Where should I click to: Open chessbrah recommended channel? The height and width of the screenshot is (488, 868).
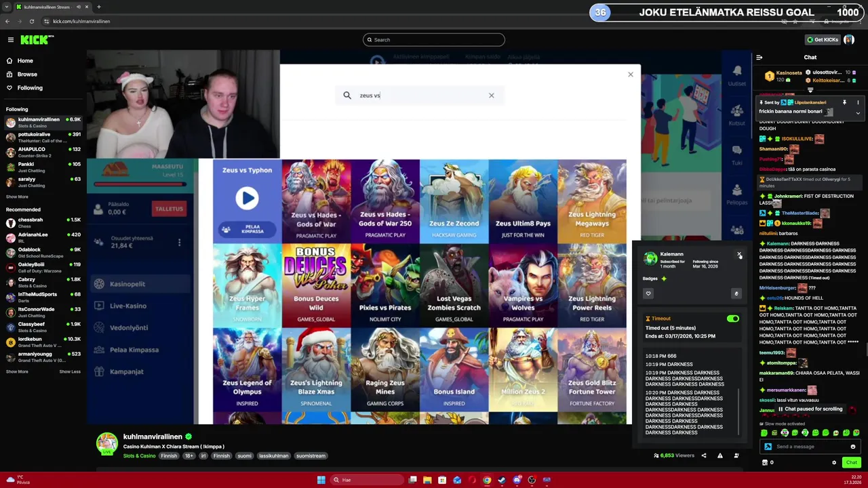coord(43,223)
